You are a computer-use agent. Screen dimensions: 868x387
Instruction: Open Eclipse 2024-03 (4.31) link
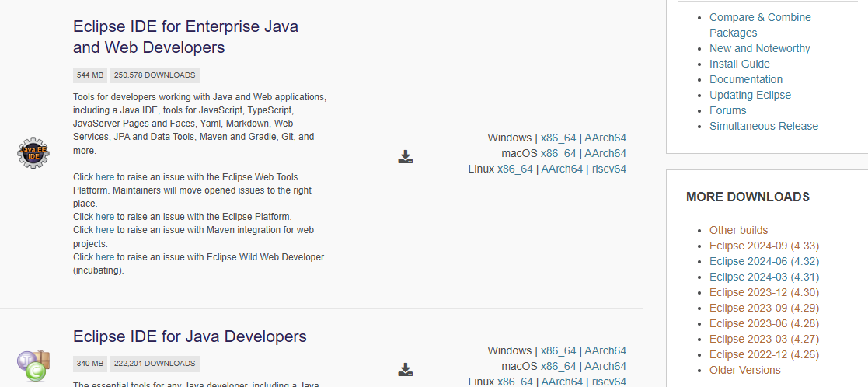[764, 277]
